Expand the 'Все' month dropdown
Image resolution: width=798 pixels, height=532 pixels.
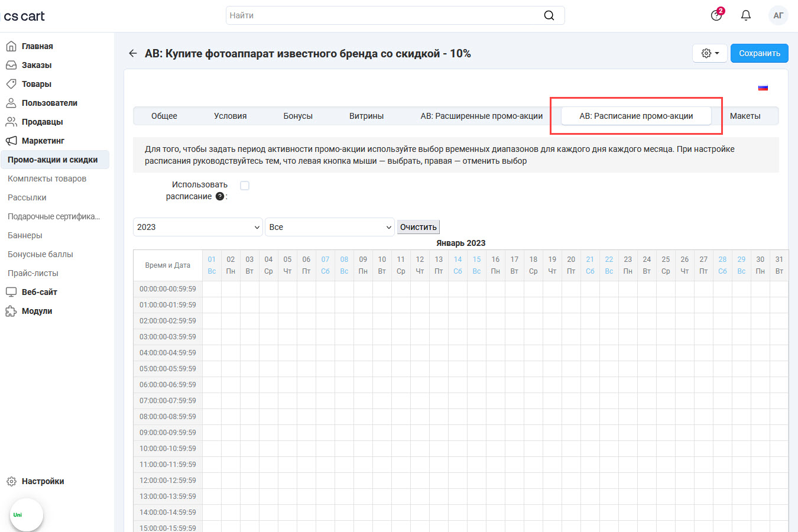(329, 227)
